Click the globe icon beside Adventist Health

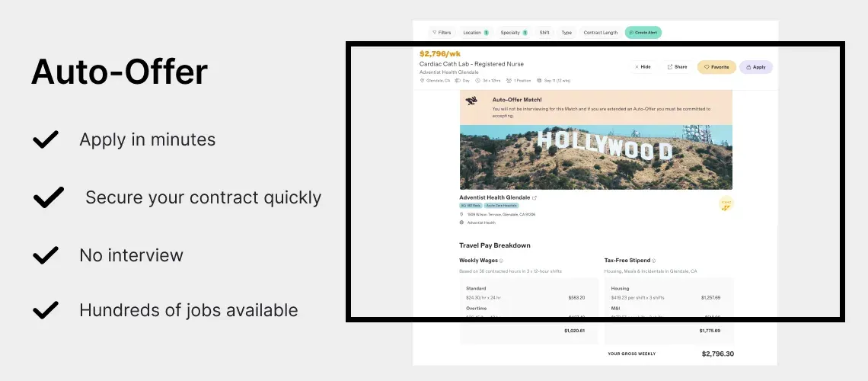coord(461,223)
